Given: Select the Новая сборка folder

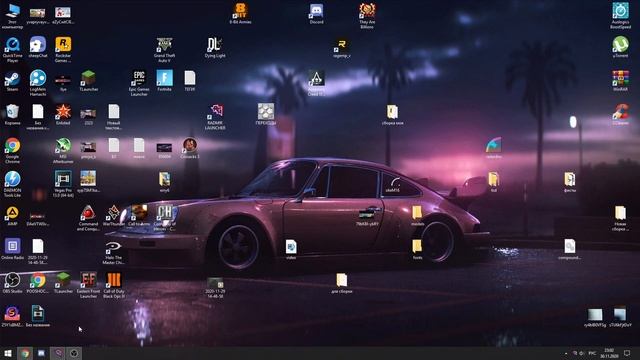Looking at the screenshot, I should click(x=620, y=218).
